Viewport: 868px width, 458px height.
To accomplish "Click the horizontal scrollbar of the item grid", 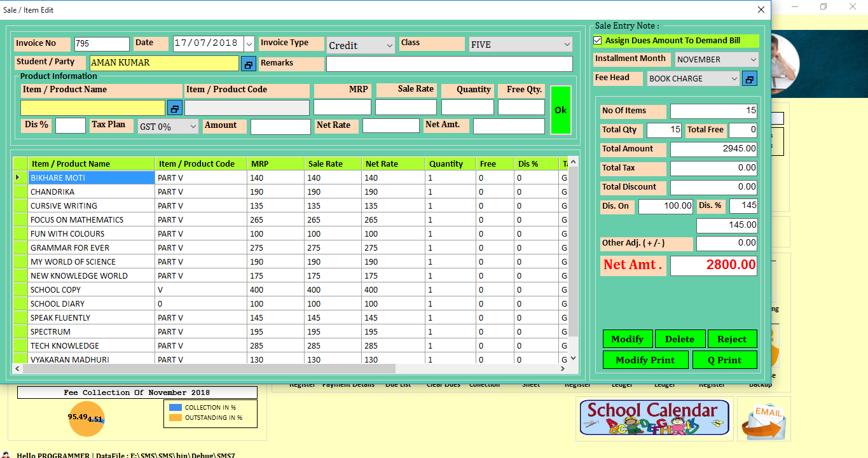I will pos(210,369).
